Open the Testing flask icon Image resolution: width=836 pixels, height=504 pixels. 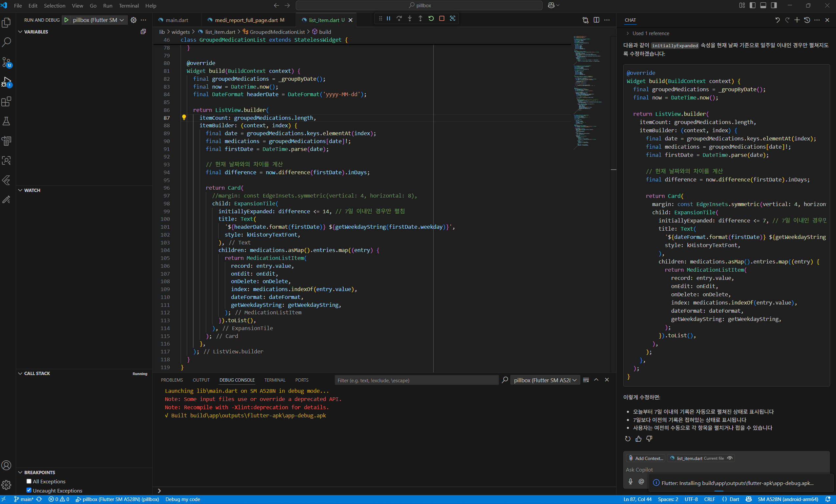coord(7,121)
